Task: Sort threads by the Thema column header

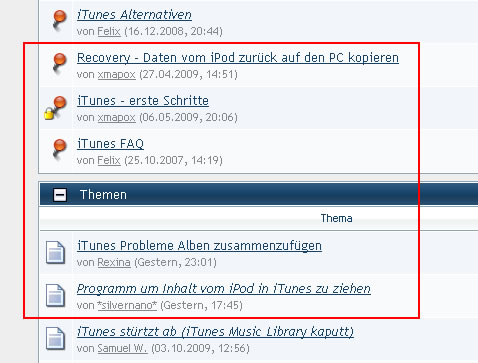Action: [336, 218]
